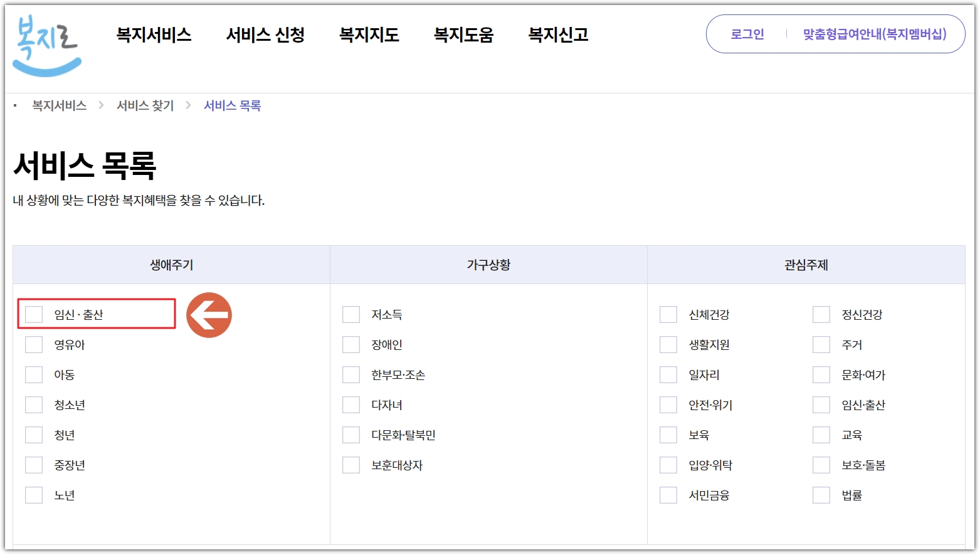Check 신체건강 under 관심주제

pyautogui.click(x=668, y=314)
